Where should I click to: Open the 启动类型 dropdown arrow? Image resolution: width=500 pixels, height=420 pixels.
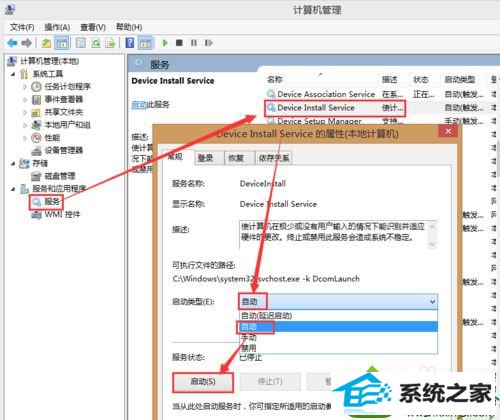pos(432,302)
